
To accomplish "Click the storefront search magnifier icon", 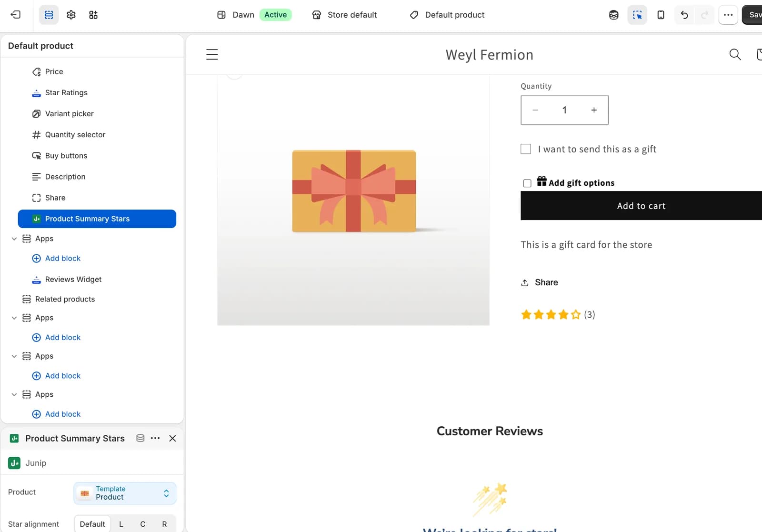I will tap(735, 55).
